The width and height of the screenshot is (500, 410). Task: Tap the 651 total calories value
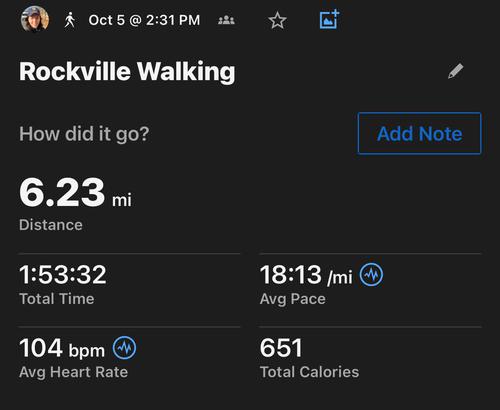coord(281,348)
